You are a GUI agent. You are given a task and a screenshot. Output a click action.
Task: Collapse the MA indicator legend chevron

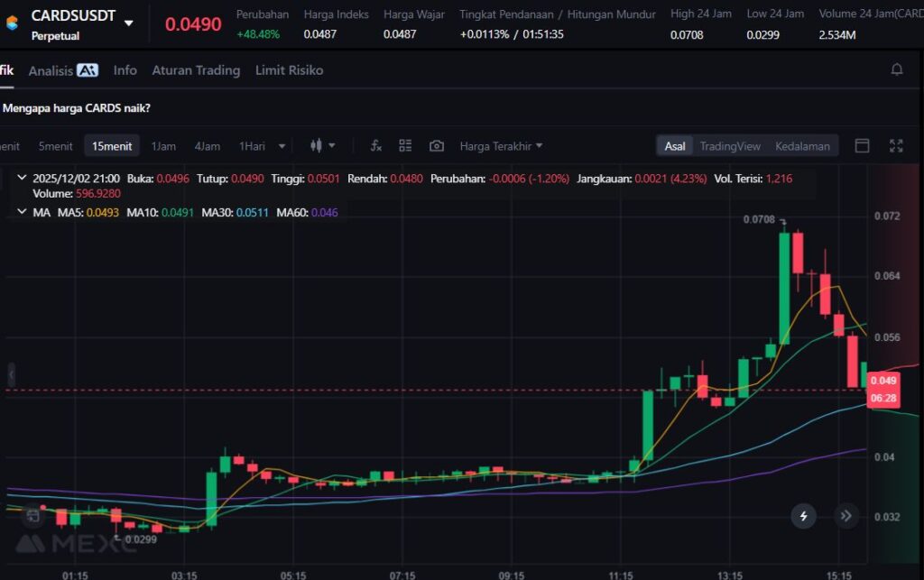point(22,212)
